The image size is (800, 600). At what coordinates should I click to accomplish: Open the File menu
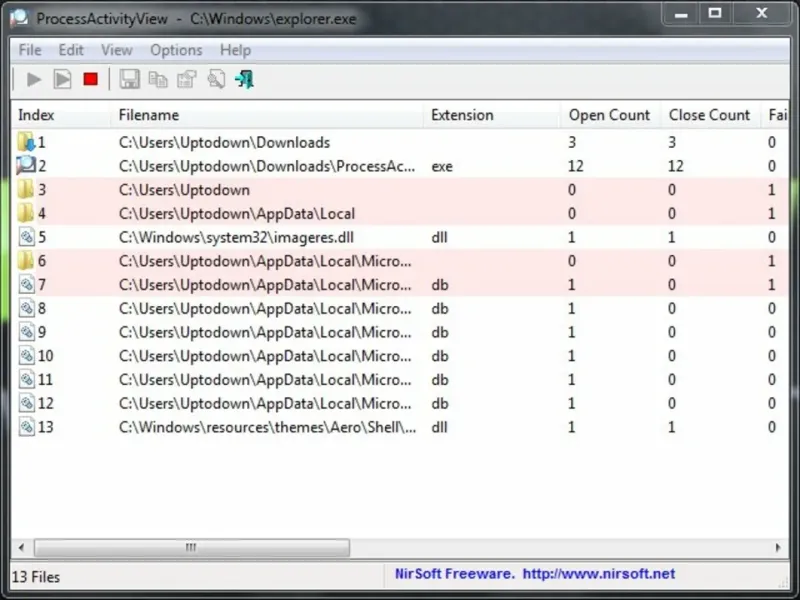click(x=30, y=50)
